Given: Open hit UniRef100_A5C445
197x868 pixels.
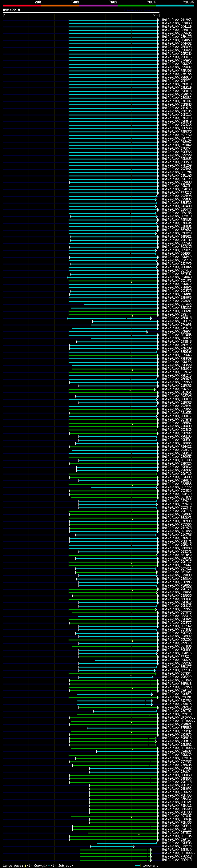Looking at the screenshot, I should click(x=177, y=860).
